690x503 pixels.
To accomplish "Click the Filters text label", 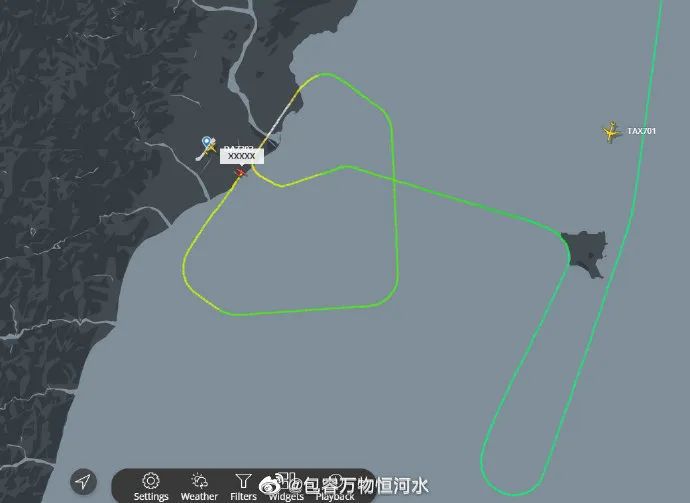I will pyautogui.click(x=243, y=496).
